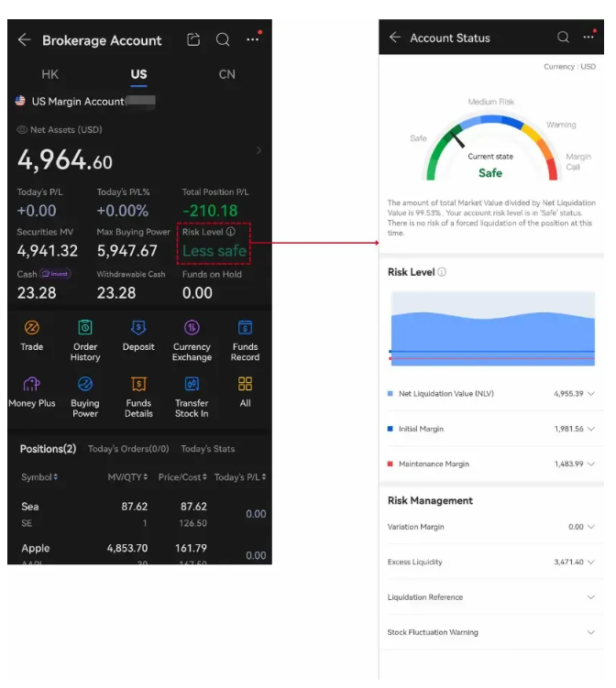616x688 pixels.
Task: Expand Liquidation Reference section
Action: coord(490,597)
